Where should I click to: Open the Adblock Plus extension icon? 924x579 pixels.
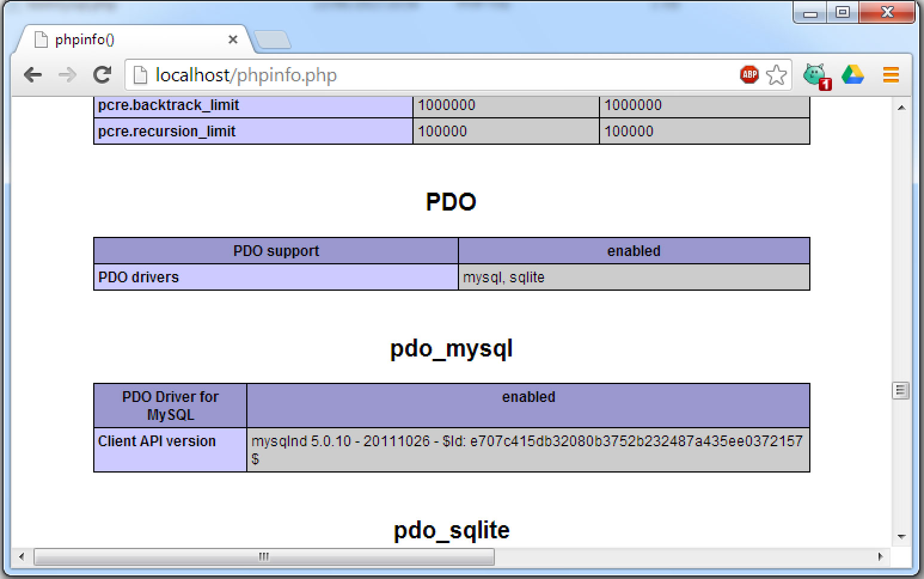749,75
